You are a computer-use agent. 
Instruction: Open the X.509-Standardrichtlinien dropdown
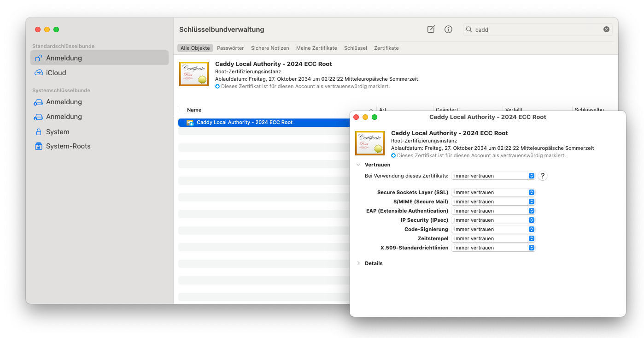493,248
